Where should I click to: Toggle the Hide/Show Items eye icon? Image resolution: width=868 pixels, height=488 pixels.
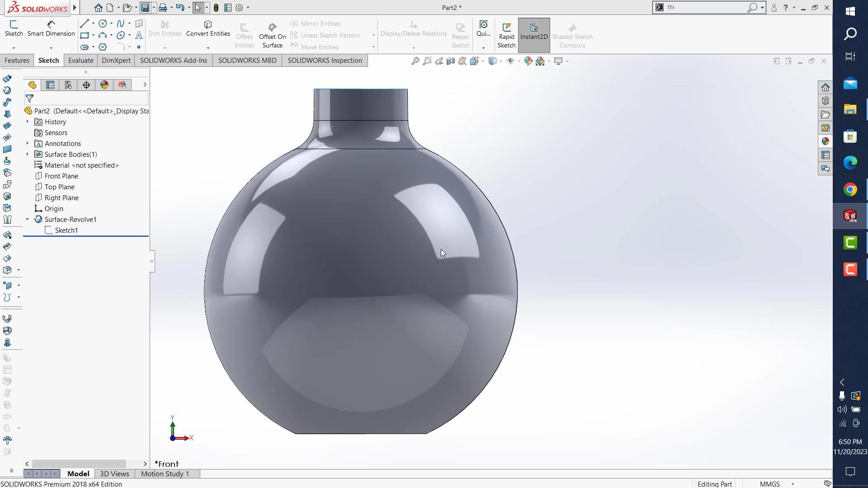[x=510, y=61]
